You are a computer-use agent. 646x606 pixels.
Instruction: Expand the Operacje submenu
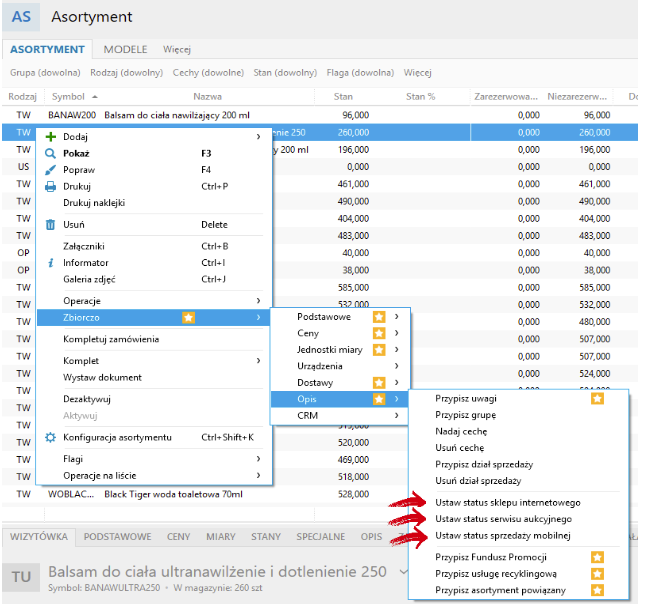pyautogui.click(x=258, y=301)
